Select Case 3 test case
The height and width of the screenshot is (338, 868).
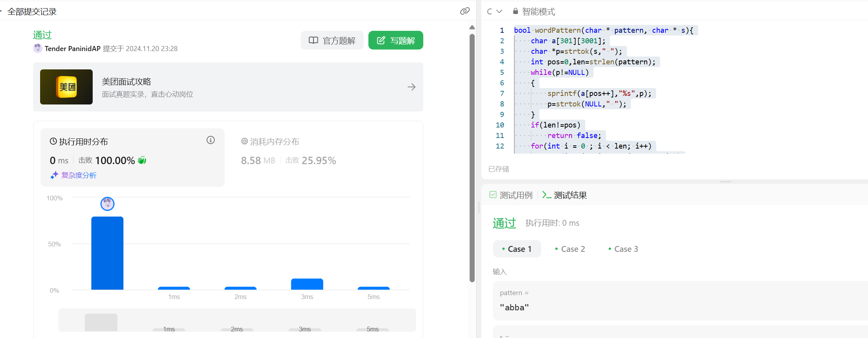pos(623,249)
